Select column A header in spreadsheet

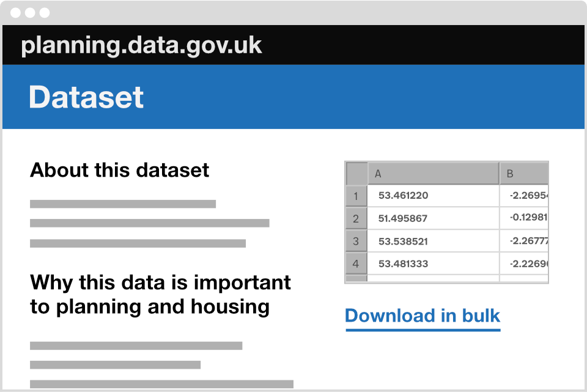coord(433,173)
